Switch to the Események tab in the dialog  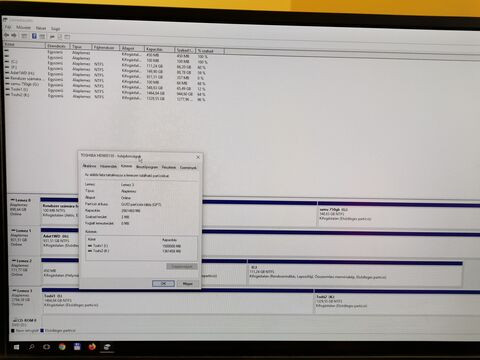click(x=188, y=168)
